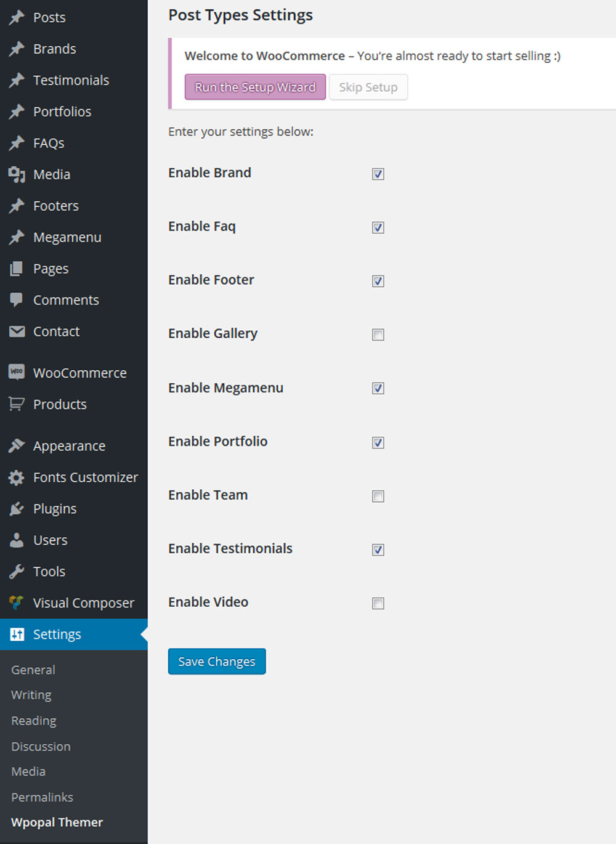
Task: Click the Users person icon
Action: 17,540
